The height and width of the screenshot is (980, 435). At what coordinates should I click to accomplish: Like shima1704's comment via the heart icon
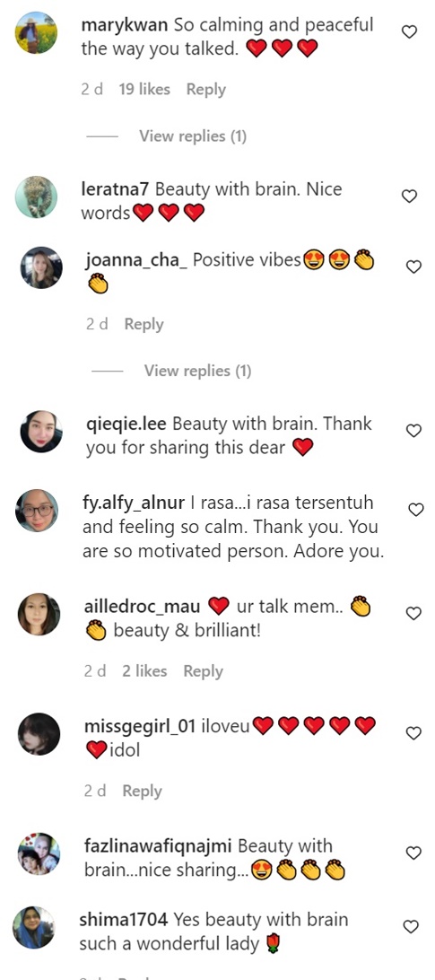coord(410,926)
